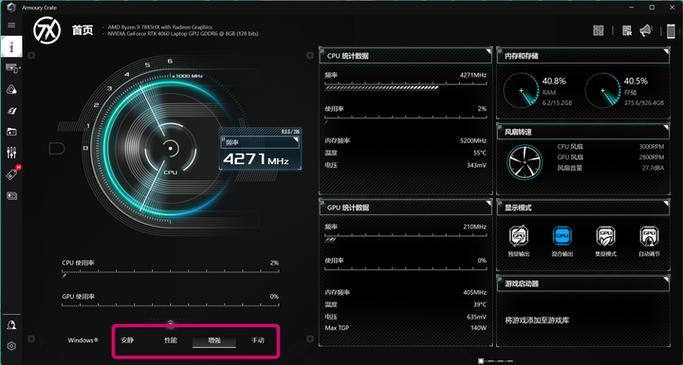Viewport: 683px width, 365px height.
Task: Click the 40.8% RAM readout
Action: (x=554, y=81)
